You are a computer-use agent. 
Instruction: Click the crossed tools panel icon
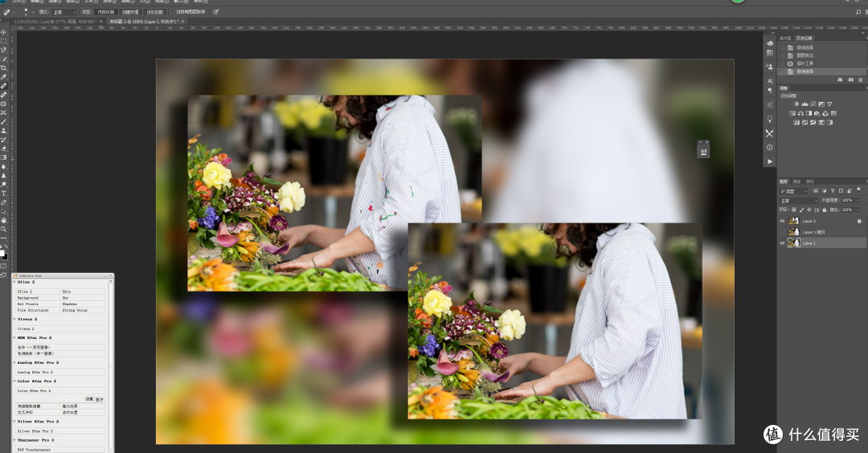click(769, 133)
